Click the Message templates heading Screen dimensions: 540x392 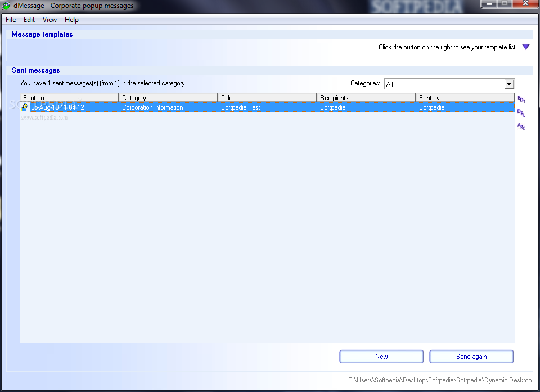pos(42,34)
